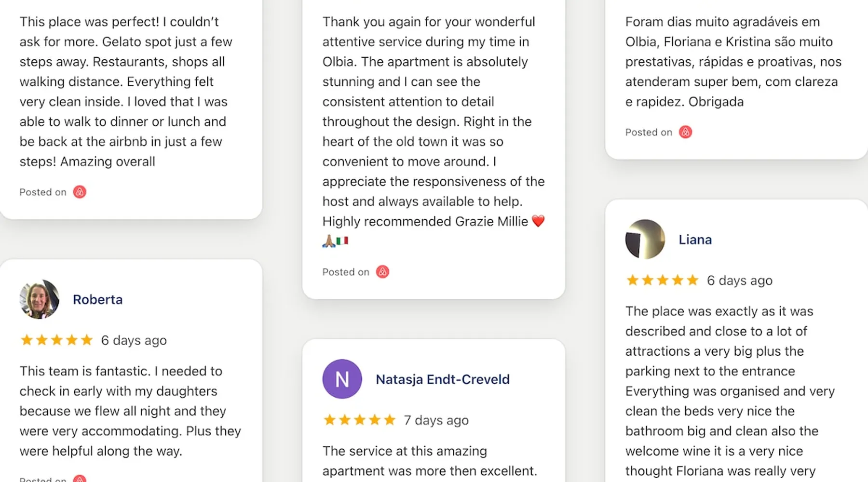This screenshot has height=482, width=868.
Task: Open the reviewer name Roberta
Action: coord(97,299)
